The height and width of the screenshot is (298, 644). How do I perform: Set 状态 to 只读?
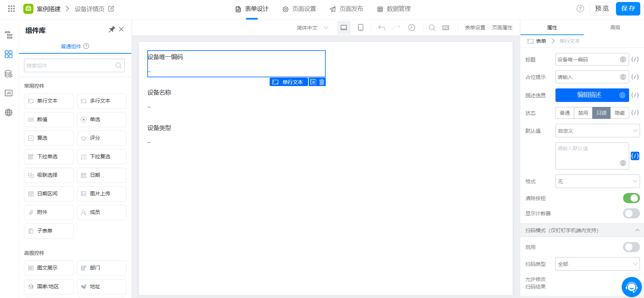point(601,113)
